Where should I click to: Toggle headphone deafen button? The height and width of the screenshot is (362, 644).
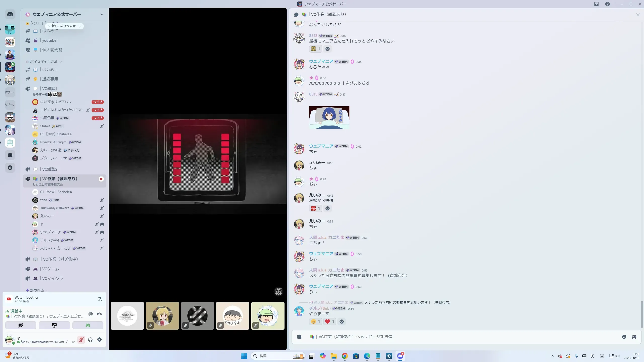click(90, 340)
